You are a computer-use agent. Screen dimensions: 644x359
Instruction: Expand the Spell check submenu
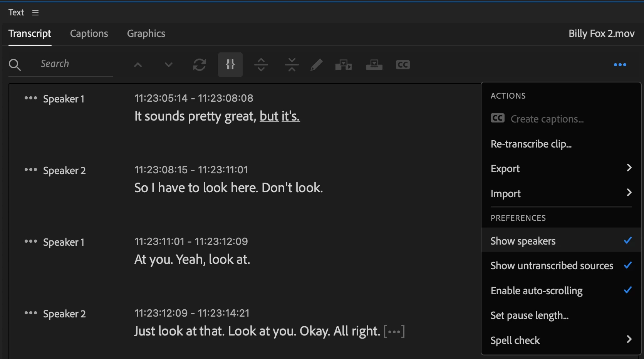[561, 340]
